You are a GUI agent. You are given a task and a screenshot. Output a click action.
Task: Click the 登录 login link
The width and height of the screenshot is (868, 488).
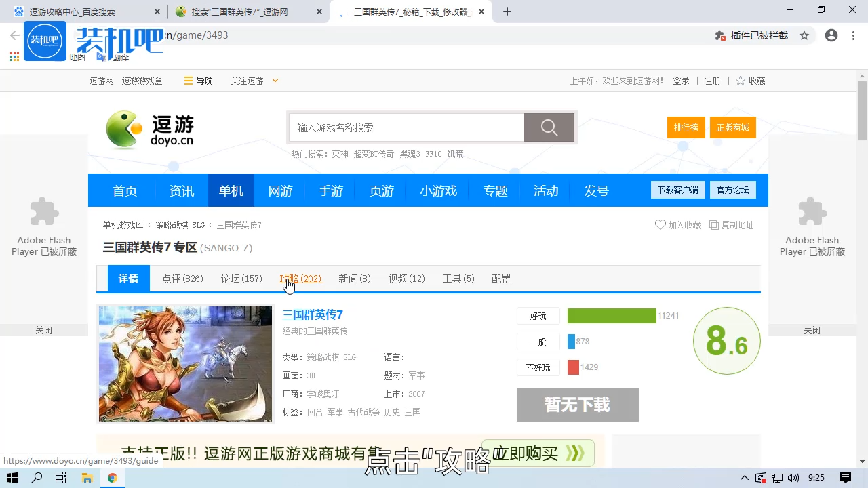pyautogui.click(x=681, y=81)
